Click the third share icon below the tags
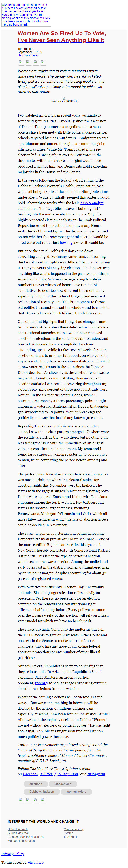Screen dimensions: 128x868 pos(36,800)
